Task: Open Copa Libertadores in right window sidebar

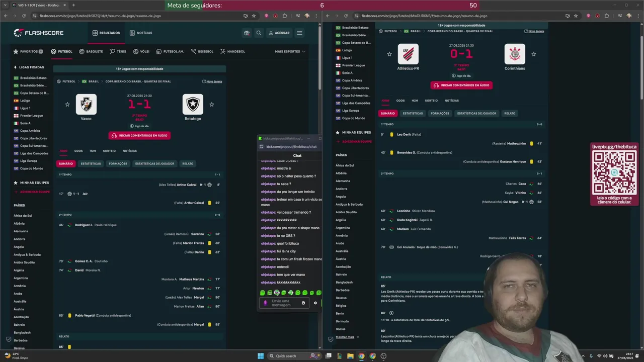Action: pos(352,88)
